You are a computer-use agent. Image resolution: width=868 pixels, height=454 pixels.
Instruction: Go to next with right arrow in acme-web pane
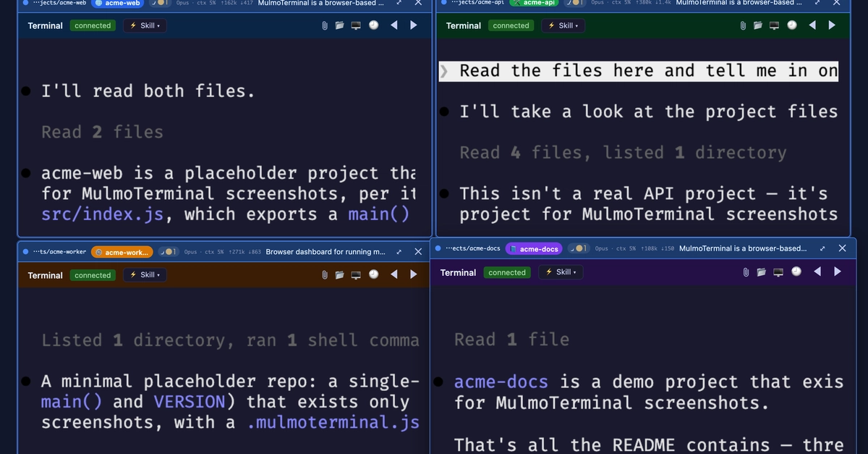[x=414, y=25]
